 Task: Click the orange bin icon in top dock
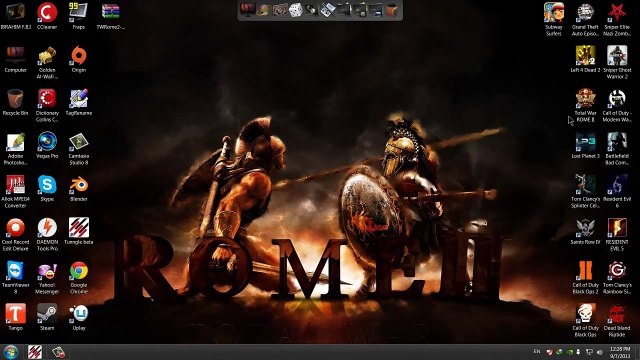(392, 10)
